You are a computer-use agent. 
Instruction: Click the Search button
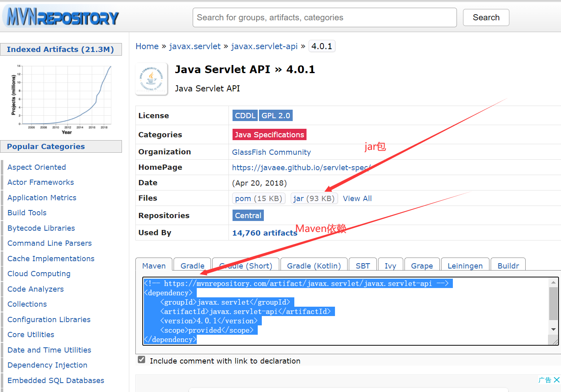point(486,17)
